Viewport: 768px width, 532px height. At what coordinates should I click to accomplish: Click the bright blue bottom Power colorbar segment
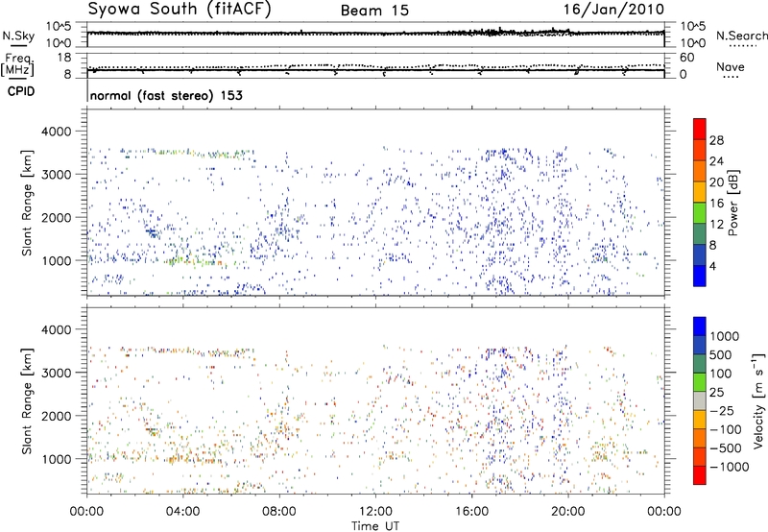pyautogui.click(x=700, y=276)
